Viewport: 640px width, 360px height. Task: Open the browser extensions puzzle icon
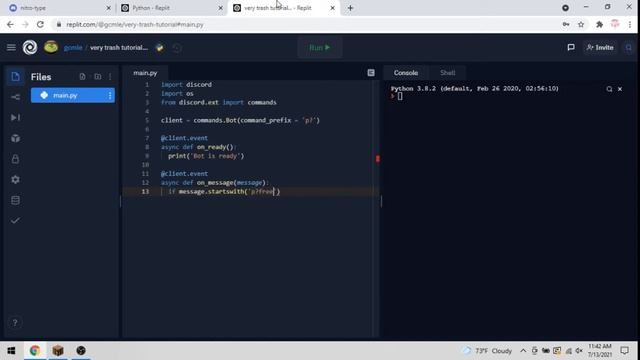coord(599,24)
